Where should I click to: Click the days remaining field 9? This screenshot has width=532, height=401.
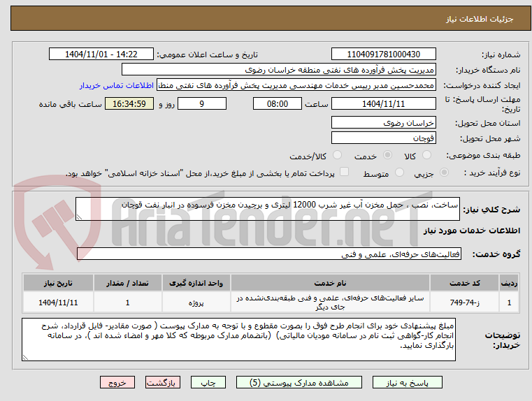[x=202, y=103]
